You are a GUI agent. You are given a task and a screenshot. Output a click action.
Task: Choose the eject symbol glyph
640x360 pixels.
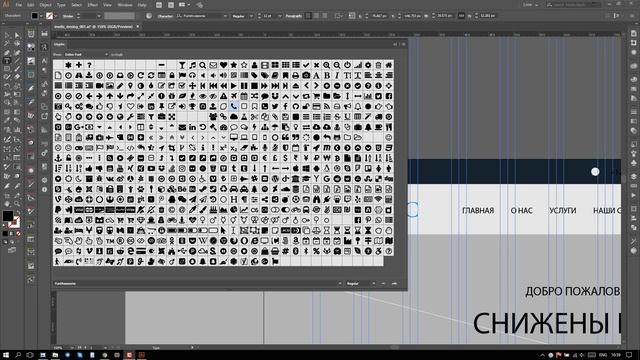[296, 86]
